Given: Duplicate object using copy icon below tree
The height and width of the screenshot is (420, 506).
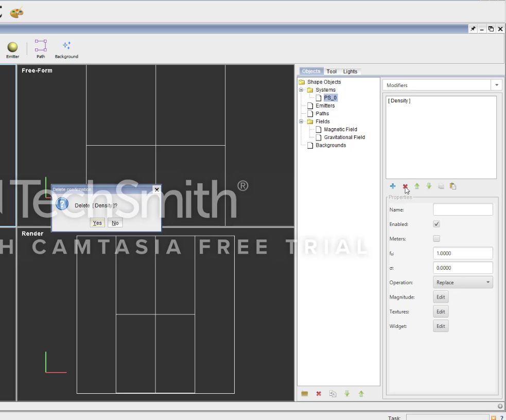Looking at the screenshot, I should (x=333, y=394).
